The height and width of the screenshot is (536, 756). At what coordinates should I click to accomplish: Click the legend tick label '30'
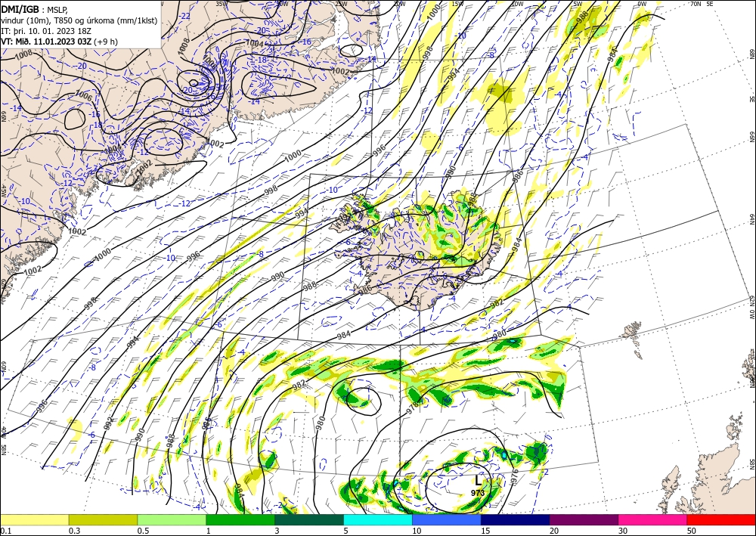point(622,531)
